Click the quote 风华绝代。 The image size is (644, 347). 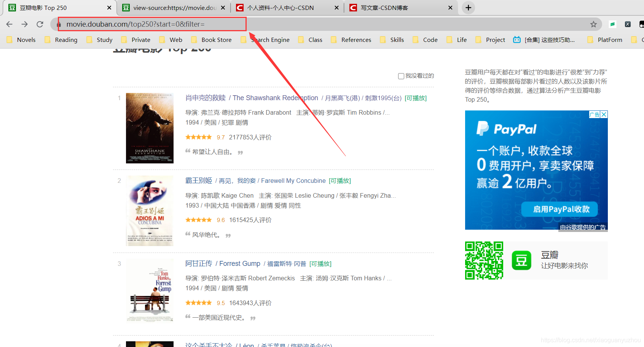pyautogui.click(x=207, y=235)
